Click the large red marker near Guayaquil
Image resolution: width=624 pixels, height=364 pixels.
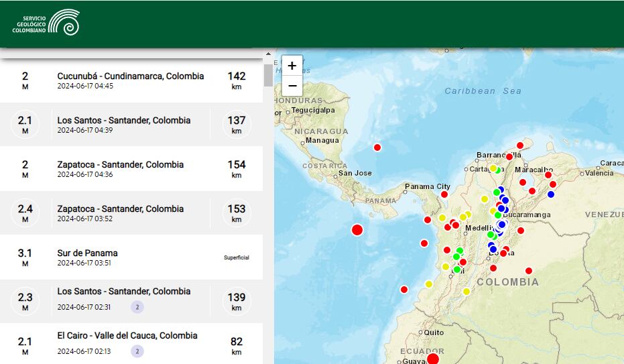(x=433, y=359)
